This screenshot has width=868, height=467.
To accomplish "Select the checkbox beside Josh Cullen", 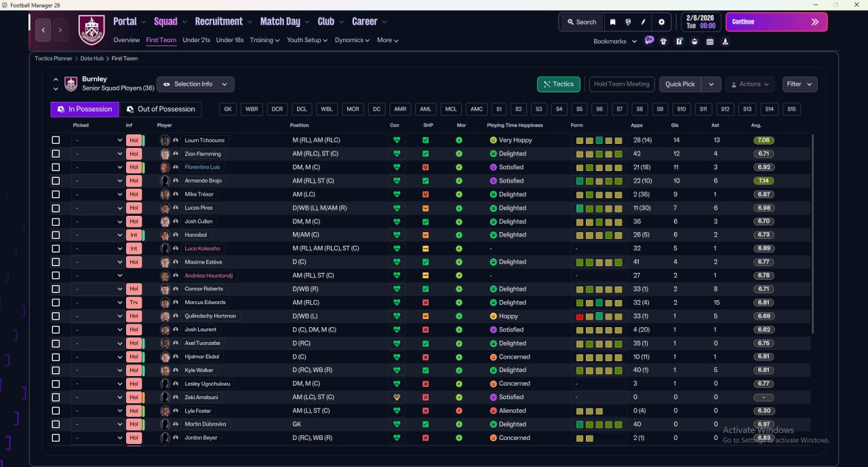I will click(x=56, y=221).
